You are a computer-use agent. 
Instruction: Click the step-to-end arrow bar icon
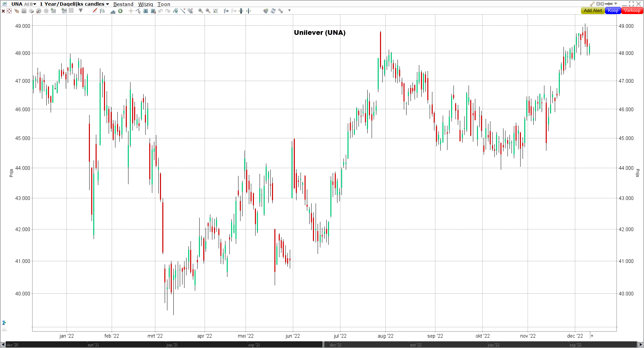[x=249, y=11]
